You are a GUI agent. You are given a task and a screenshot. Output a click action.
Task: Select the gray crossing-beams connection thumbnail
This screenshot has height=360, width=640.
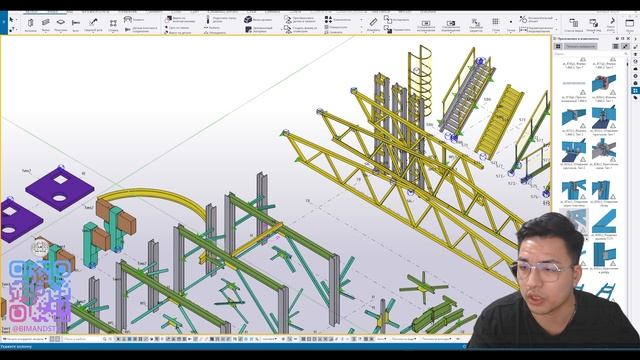pos(604,150)
